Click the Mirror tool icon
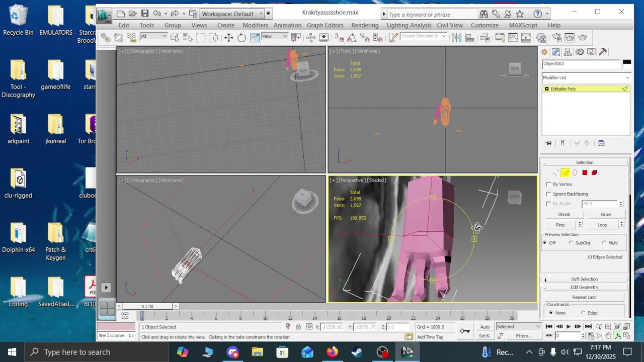Viewport: 644px width, 362px height. point(456,37)
